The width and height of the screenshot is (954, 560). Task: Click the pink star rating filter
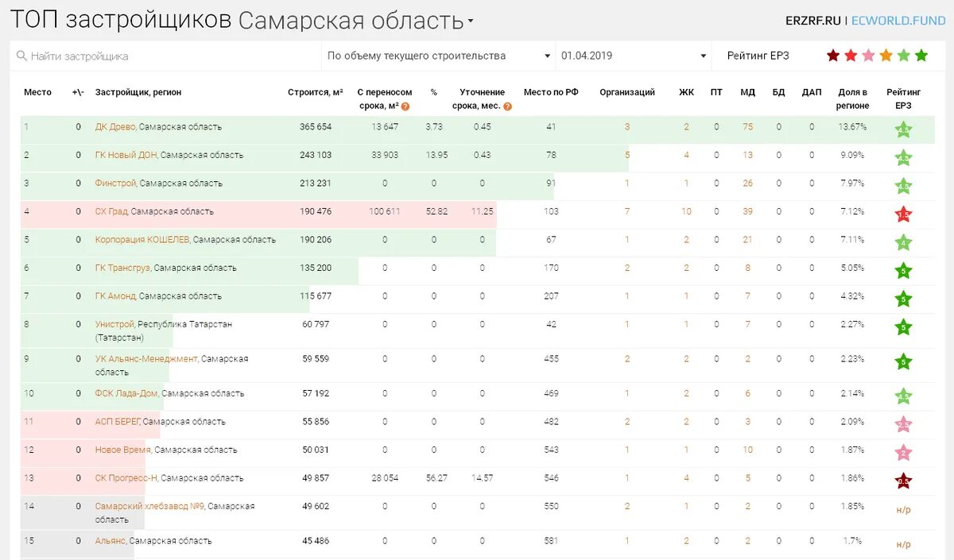pyautogui.click(x=868, y=56)
